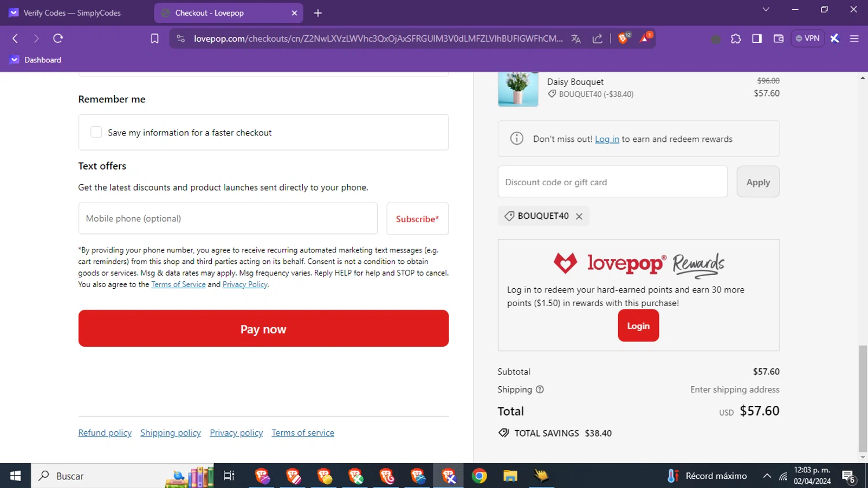Screen dimensions: 868x488
Task: Open the tab search dropdown arrow
Action: pyautogui.click(x=766, y=9)
